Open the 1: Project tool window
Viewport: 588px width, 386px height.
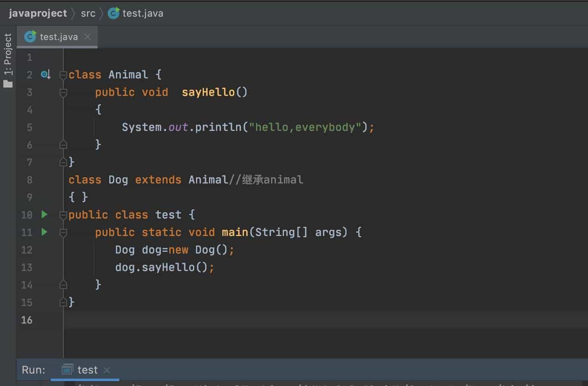8,54
